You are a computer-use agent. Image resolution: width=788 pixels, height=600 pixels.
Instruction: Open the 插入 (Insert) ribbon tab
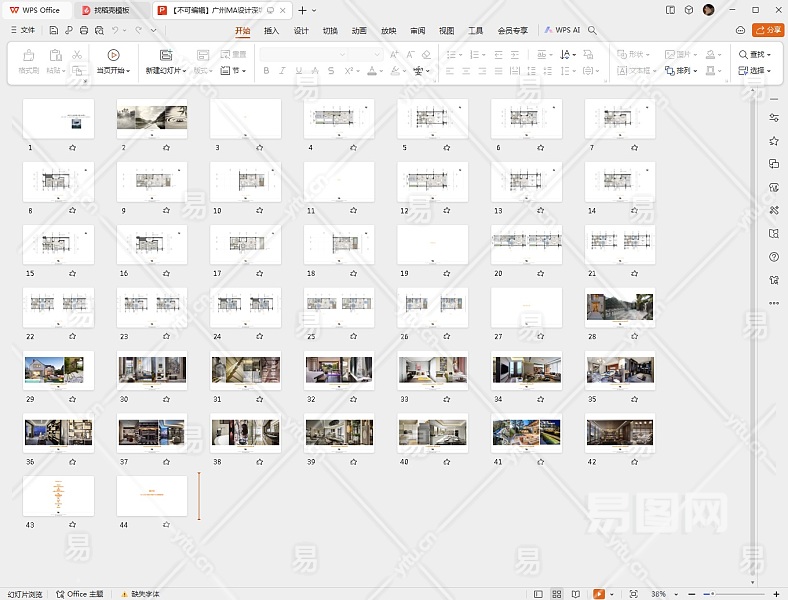coord(271,31)
